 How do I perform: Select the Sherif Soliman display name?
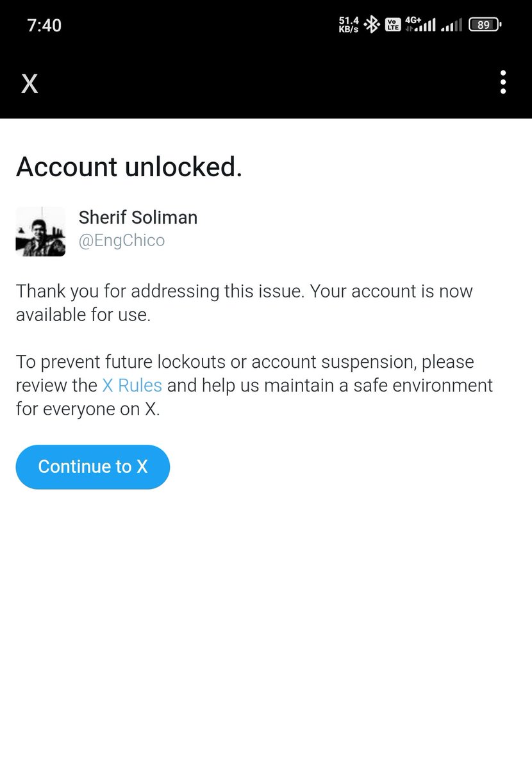[x=138, y=218]
